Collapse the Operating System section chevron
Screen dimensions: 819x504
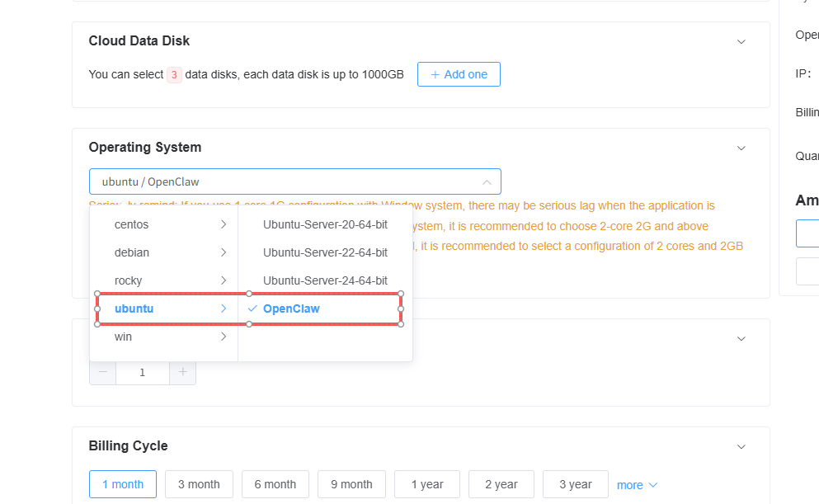point(741,148)
